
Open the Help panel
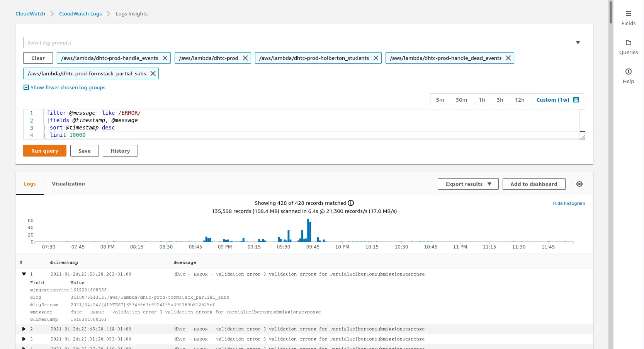(628, 76)
